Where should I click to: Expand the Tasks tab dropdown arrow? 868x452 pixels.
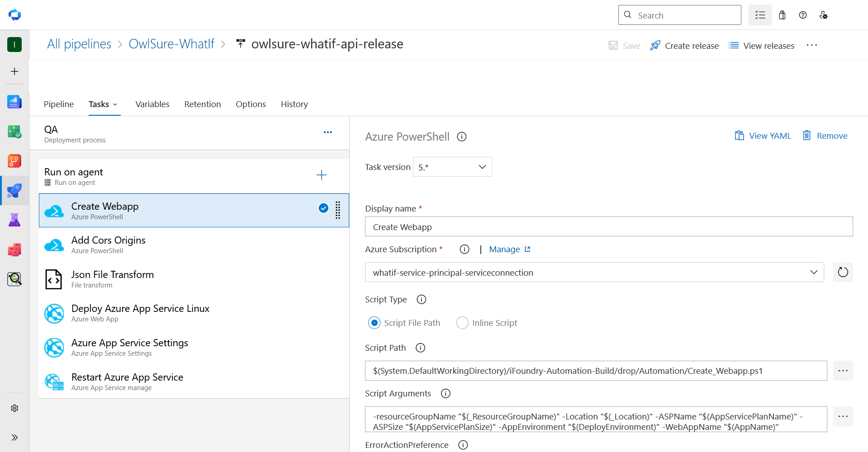(115, 104)
